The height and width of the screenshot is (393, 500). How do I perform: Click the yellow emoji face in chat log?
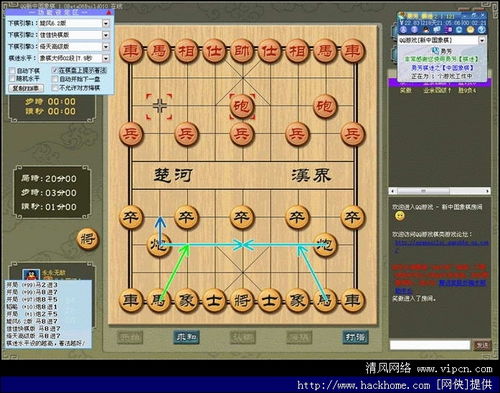(400, 216)
